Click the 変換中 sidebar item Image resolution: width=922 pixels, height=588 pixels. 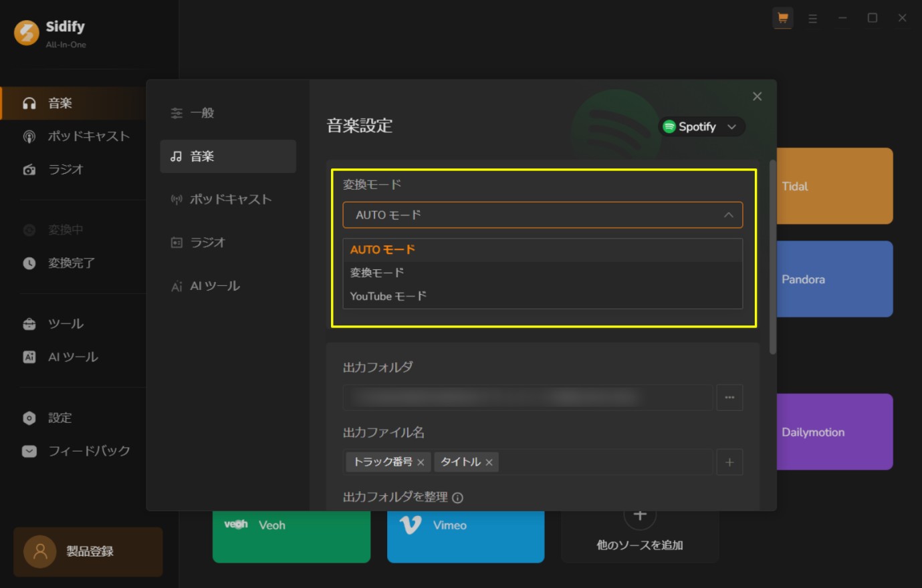(x=74, y=230)
